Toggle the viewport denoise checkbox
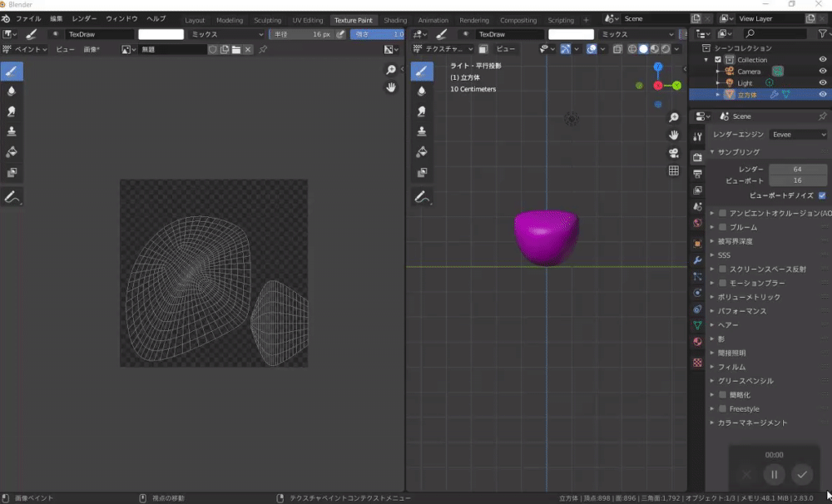The height and width of the screenshot is (504, 832). click(822, 195)
